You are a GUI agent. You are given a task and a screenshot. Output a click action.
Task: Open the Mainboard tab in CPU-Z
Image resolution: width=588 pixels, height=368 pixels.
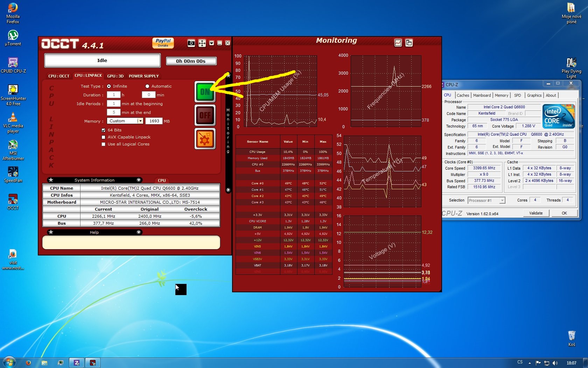click(482, 95)
